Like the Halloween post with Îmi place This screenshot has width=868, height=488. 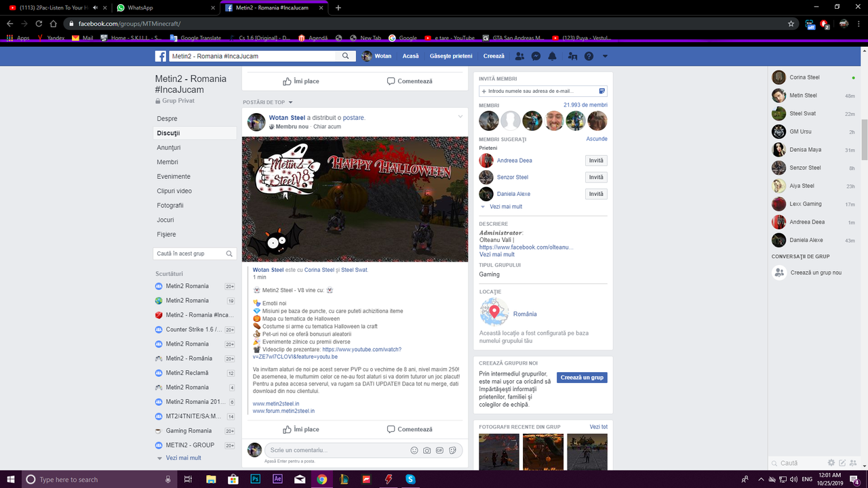tap(301, 429)
